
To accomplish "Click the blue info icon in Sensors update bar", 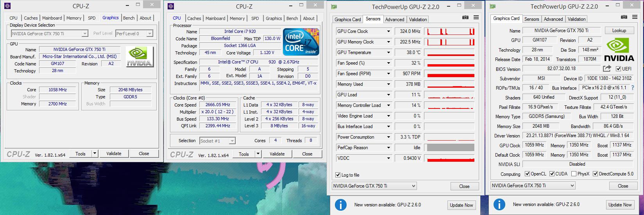I will pos(341,205).
